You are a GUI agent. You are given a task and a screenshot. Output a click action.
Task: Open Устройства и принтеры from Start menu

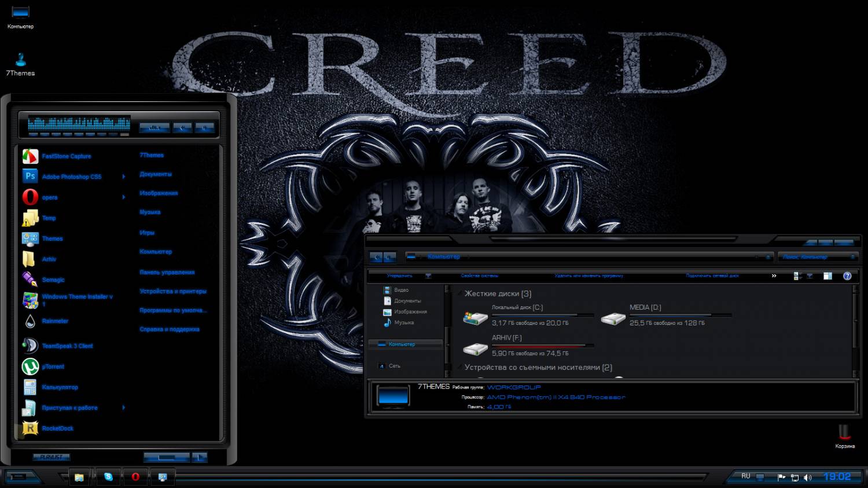click(173, 291)
